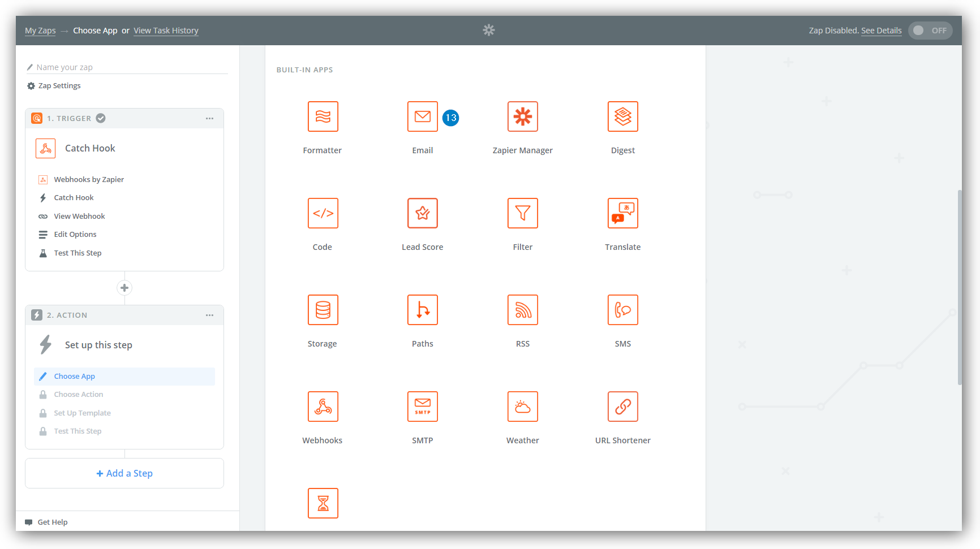The width and height of the screenshot is (980, 549).
Task: Open View Task History link
Action: pos(166,31)
